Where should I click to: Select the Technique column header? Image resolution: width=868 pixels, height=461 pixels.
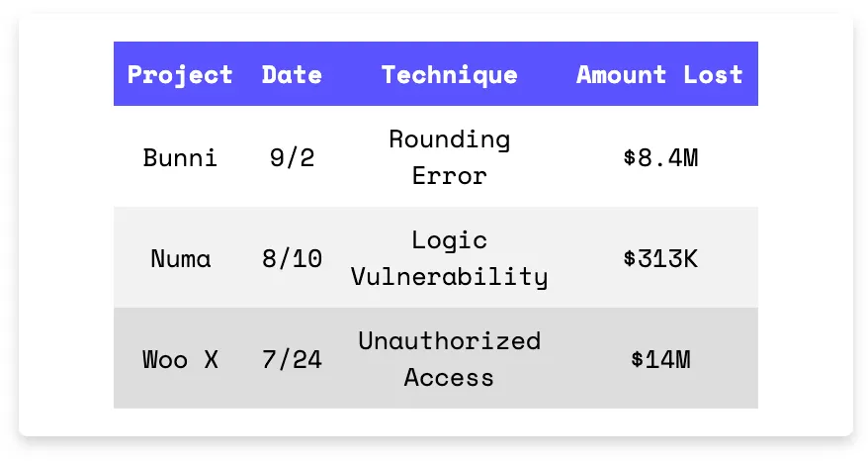click(x=450, y=75)
